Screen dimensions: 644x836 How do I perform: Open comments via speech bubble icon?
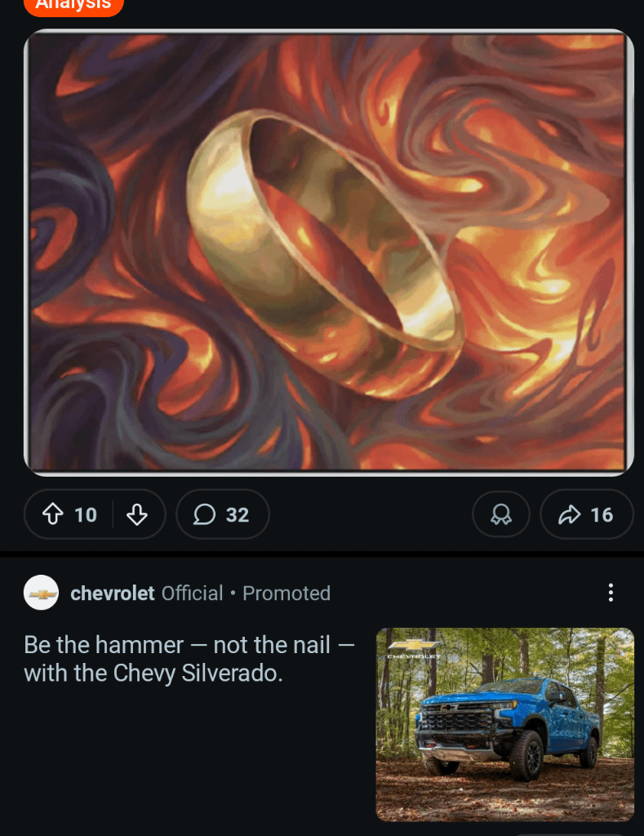(x=204, y=514)
